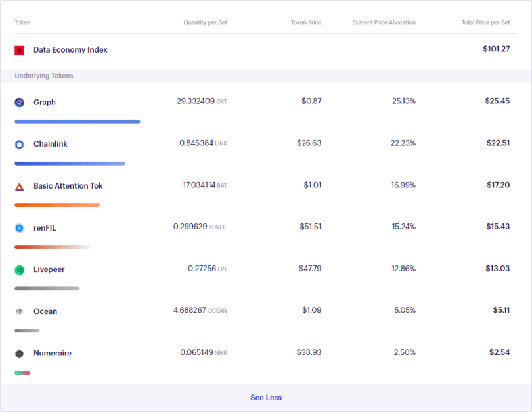Click the renFIL blue icon

pyautogui.click(x=19, y=228)
